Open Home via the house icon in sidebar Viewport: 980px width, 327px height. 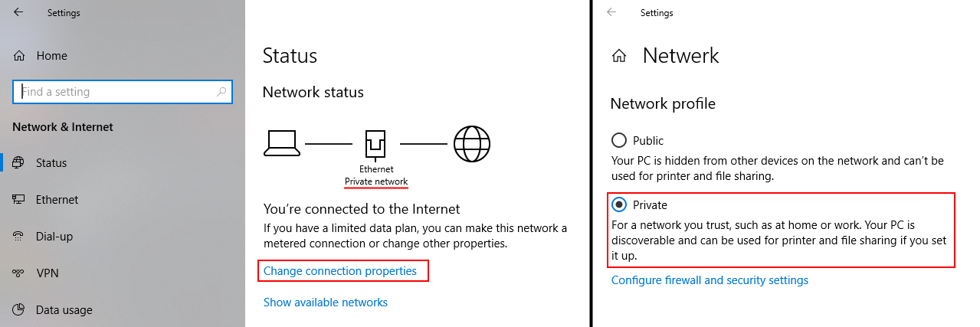point(19,56)
